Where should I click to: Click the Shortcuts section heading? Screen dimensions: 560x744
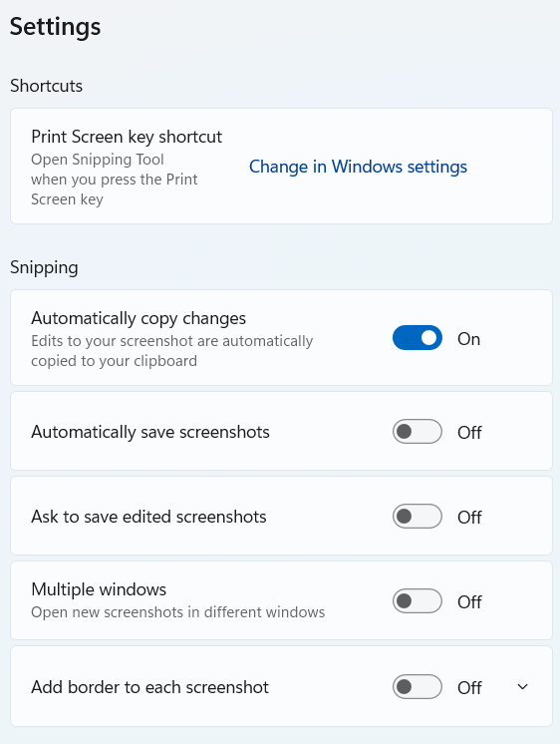47,86
